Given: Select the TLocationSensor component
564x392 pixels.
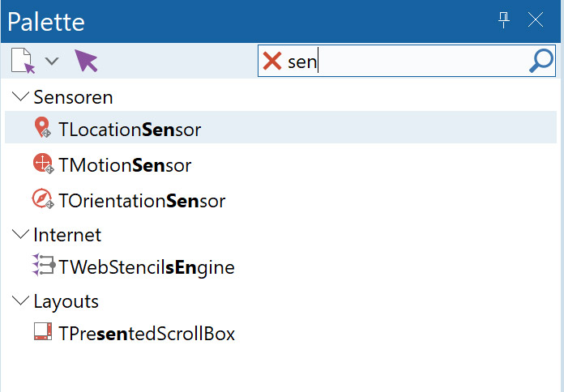Looking at the screenshot, I should pos(130,129).
